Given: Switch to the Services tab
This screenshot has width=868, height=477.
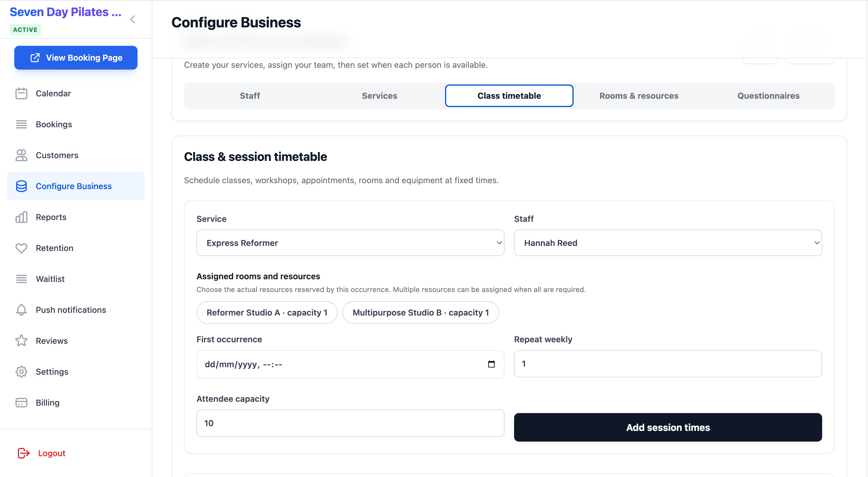Looking at the screenshot, I should pos(380,95).
